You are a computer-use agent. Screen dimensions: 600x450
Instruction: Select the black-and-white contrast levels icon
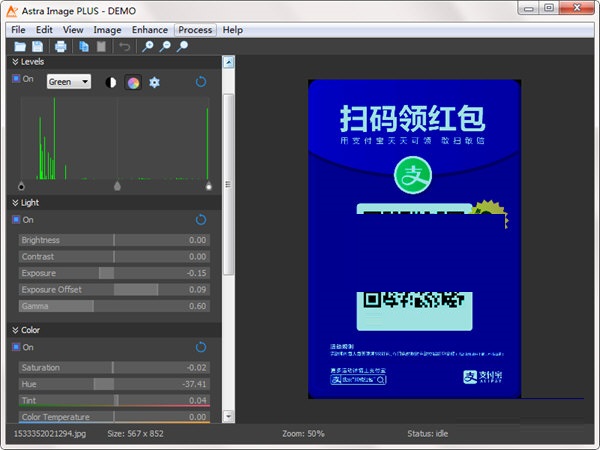coord(111,82)
